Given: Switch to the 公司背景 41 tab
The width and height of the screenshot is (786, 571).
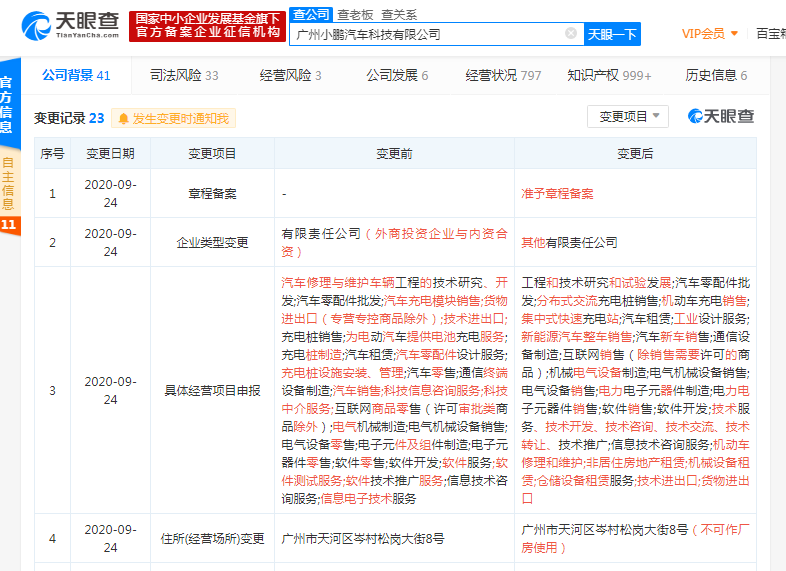Looking at the screenshot, I should click(76, 75).
